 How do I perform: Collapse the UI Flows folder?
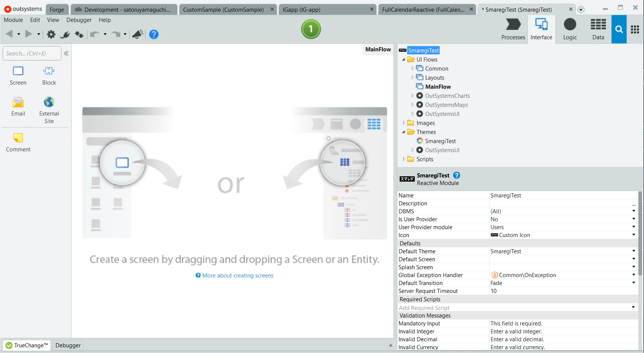403,60
